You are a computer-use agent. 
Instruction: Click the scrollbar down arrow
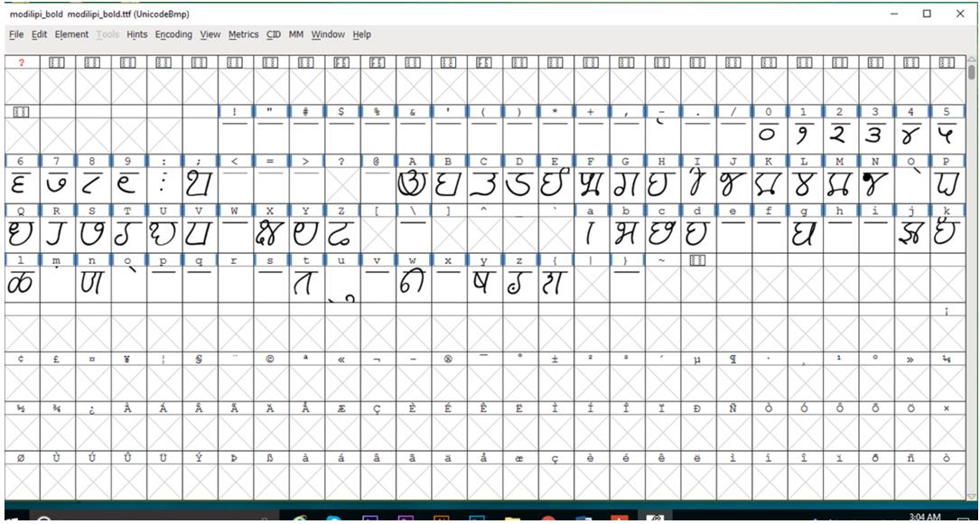[x=971, y=497]
